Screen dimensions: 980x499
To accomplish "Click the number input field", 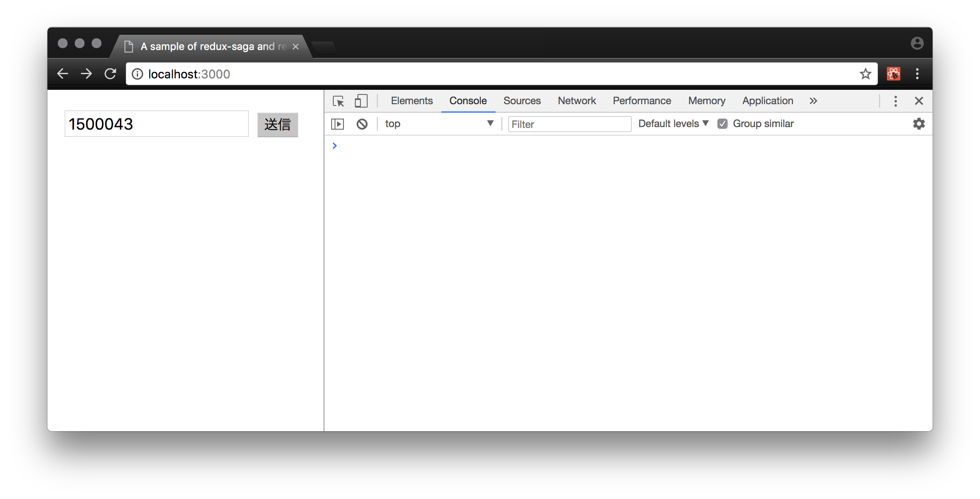I will (x=157, y=123).
